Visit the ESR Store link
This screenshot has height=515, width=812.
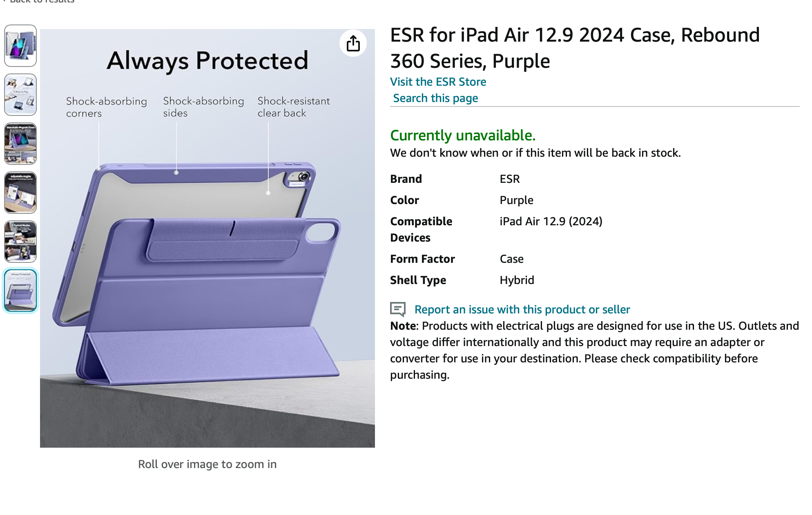(x=438, y=82)
